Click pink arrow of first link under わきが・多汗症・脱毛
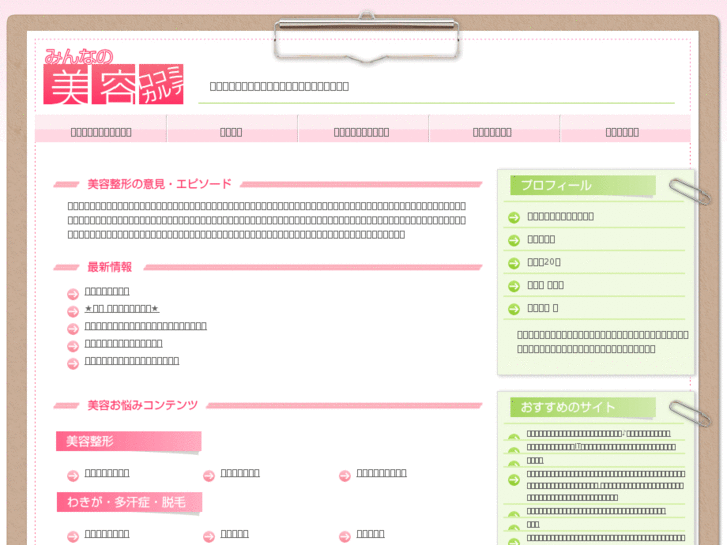This screenshot has height=545, width=727. [73, 537]
